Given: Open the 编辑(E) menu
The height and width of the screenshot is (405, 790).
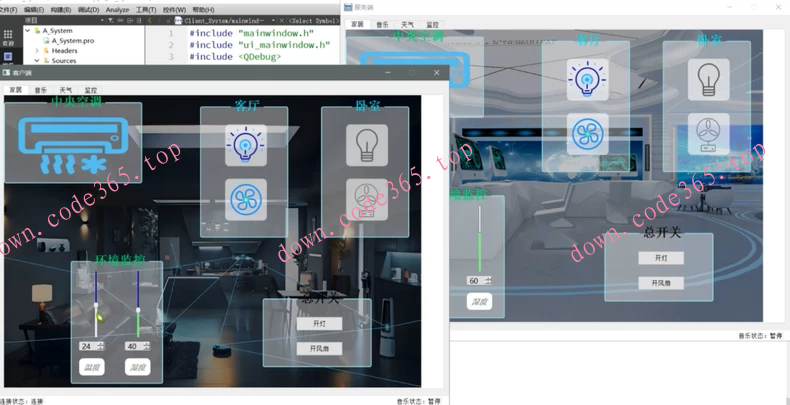Looking at the screenshot, I should point(34,10).
